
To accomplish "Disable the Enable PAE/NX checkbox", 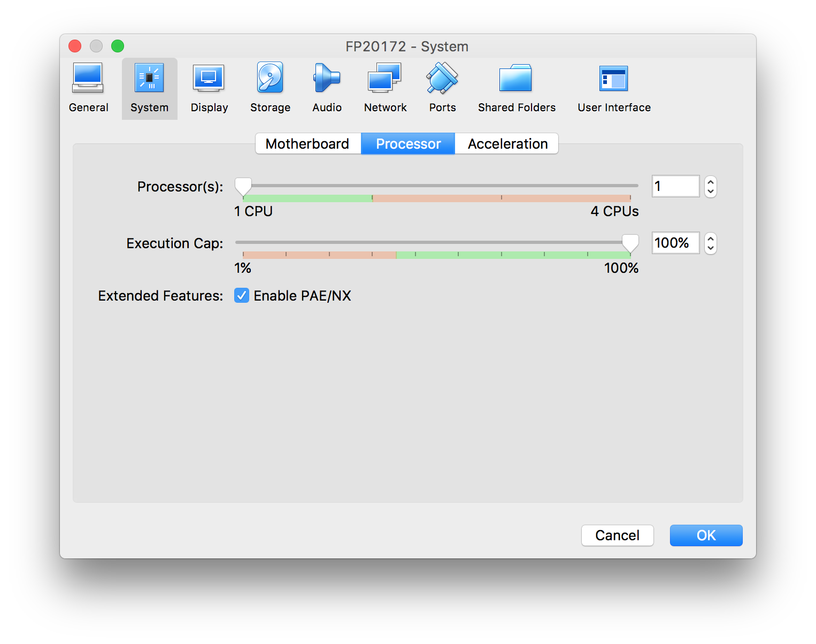I will 242,296.
